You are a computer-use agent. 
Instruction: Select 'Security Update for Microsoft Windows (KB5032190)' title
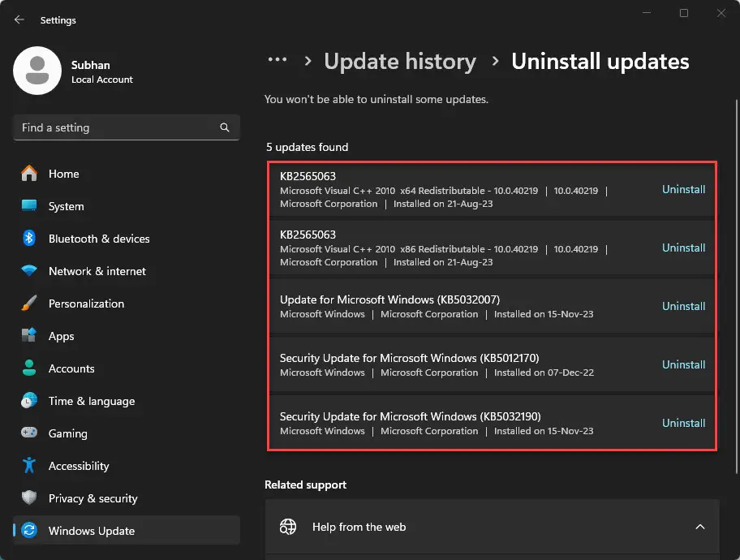point(410,416)
